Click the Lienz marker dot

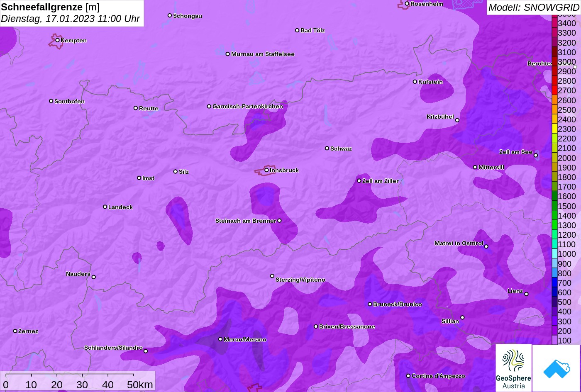(x=526, y=294)
